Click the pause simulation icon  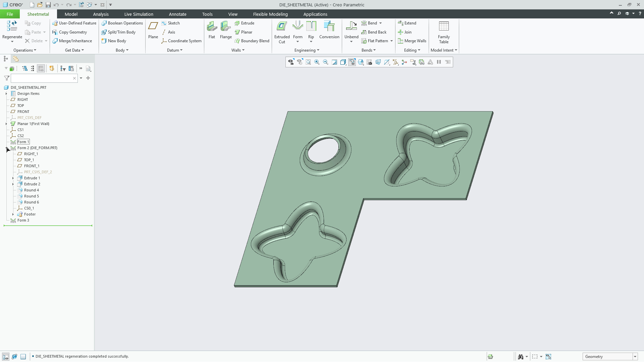point(439,62)
